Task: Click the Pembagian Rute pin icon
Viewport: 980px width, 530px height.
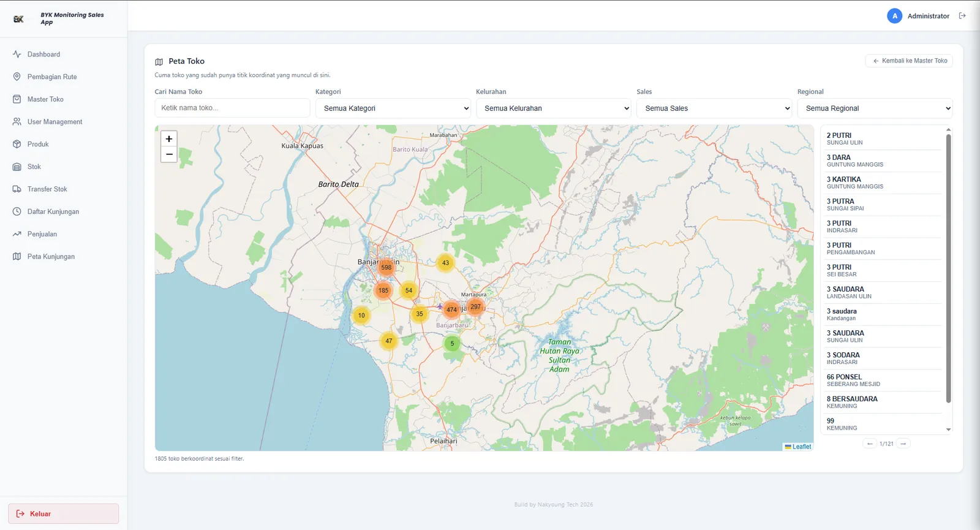Action: (x=17, y=77)
